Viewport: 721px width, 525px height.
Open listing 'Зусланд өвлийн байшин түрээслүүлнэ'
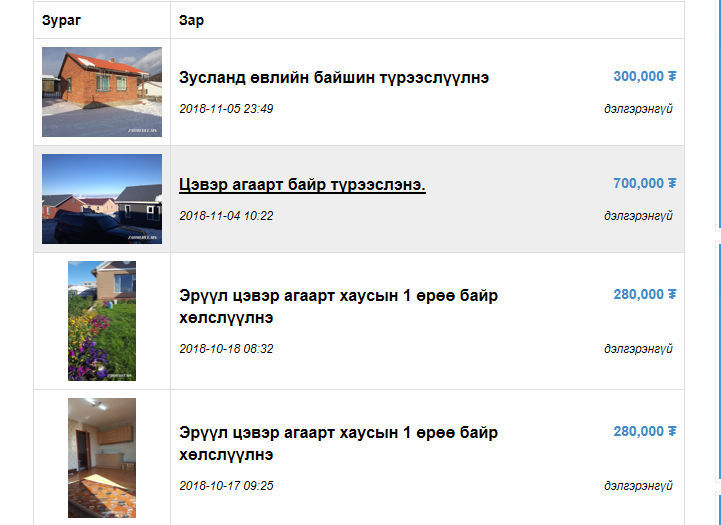pyautogui.click(x=333, y=78)
